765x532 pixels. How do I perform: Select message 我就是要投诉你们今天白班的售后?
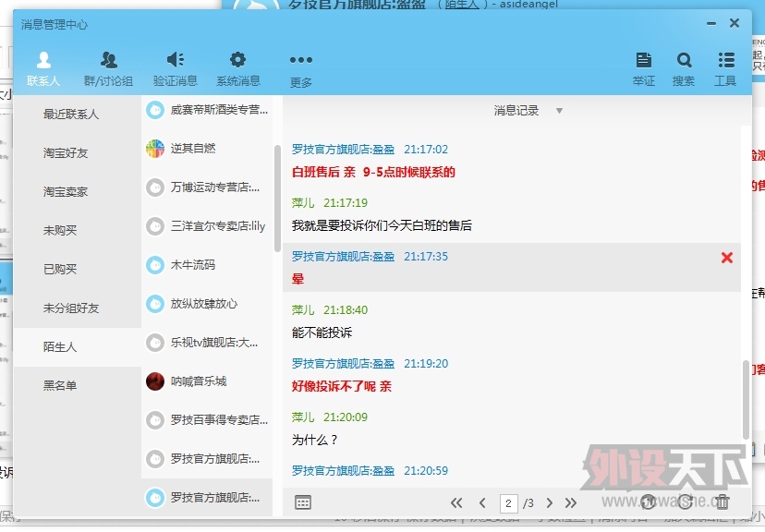pyautogui.click(x=382, y=225)
